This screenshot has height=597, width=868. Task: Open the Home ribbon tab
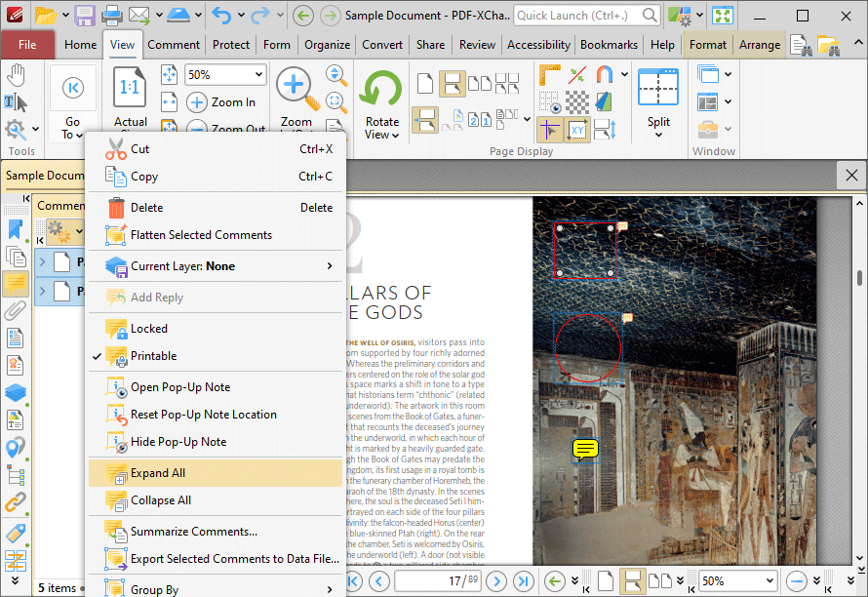[x=80, y=45]
